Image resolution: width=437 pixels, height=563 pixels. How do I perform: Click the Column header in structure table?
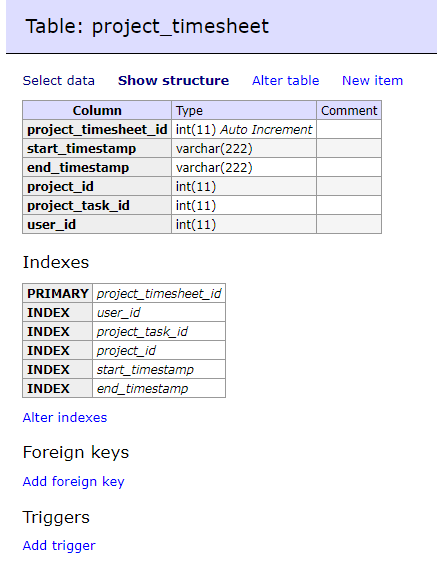(97, 110)
